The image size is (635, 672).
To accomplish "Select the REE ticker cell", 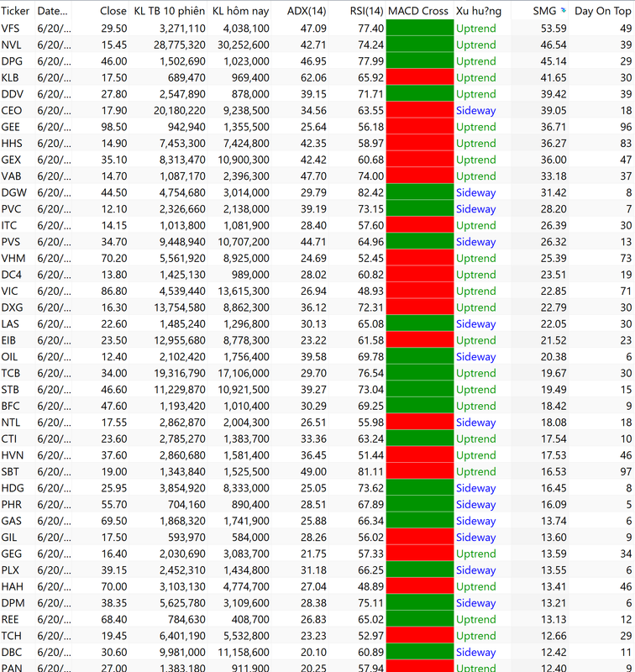I will coord(10,620).
